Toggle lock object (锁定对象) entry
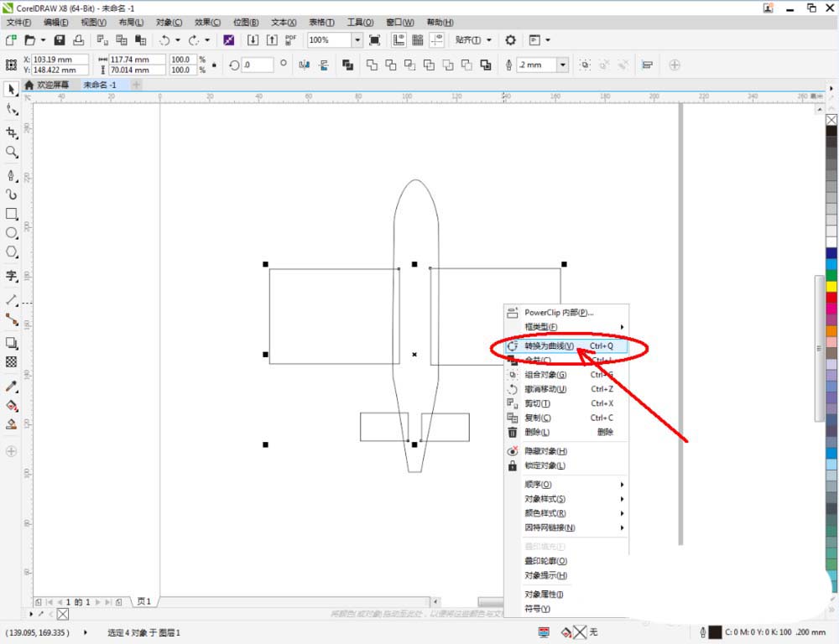This screenshot has width=839, height=644. (x=545, y=466)
